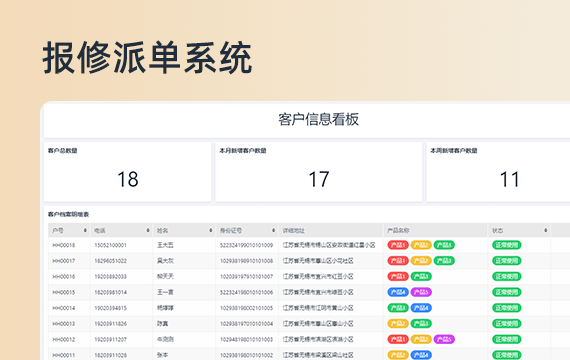Sort table by 状态 column arrows
The image size is (570, 360).
(x=546, y=231)
